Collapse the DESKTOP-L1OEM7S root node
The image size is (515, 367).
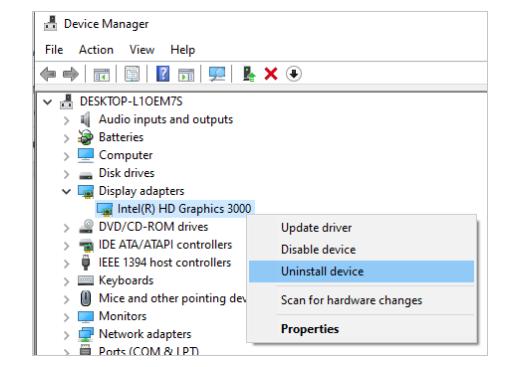click(x=48, y=102)
